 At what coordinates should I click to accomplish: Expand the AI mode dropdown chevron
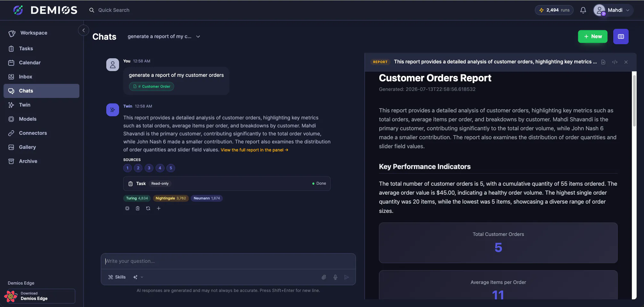click(x=142, y=277)
